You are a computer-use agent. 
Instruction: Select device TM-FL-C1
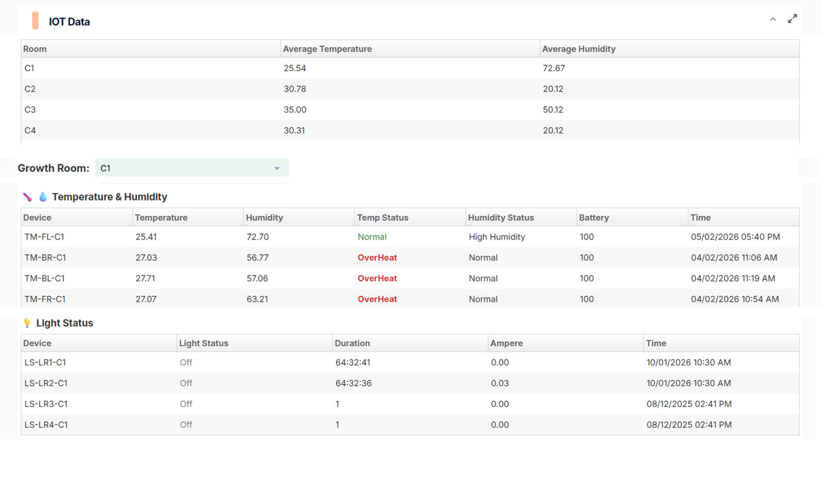click(x=44, y=237)
